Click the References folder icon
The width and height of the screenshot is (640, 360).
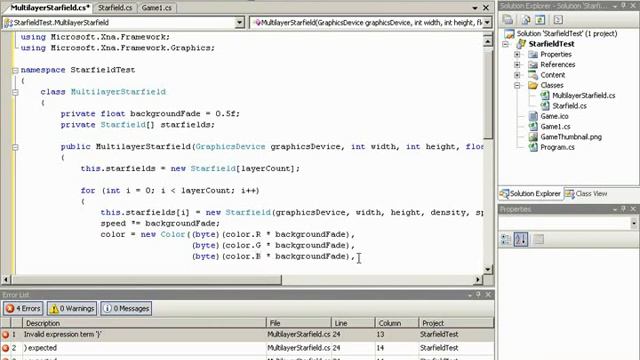pyautogui.click(x=533, y=64)
